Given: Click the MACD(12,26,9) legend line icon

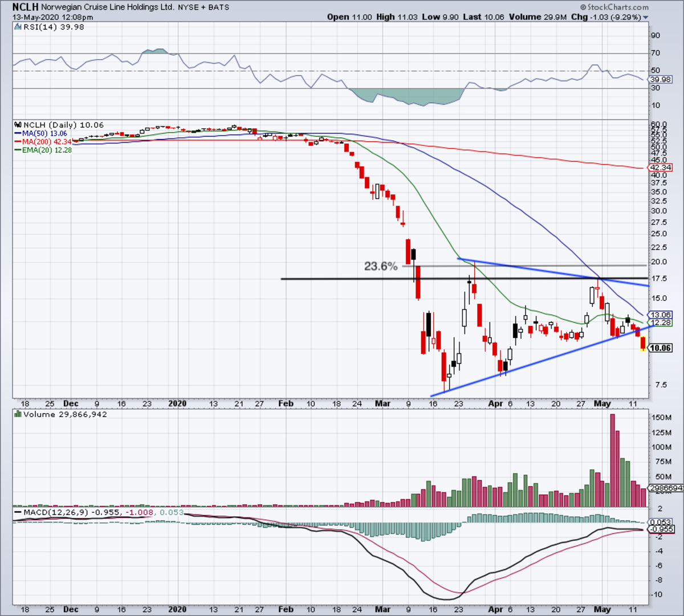Looking at the screenshot, I should 18,512.
